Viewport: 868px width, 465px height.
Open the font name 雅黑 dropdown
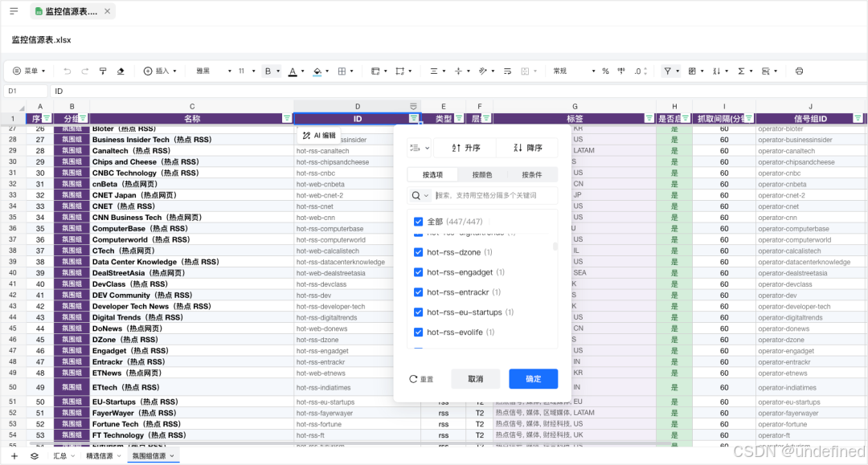pos(214,71)
